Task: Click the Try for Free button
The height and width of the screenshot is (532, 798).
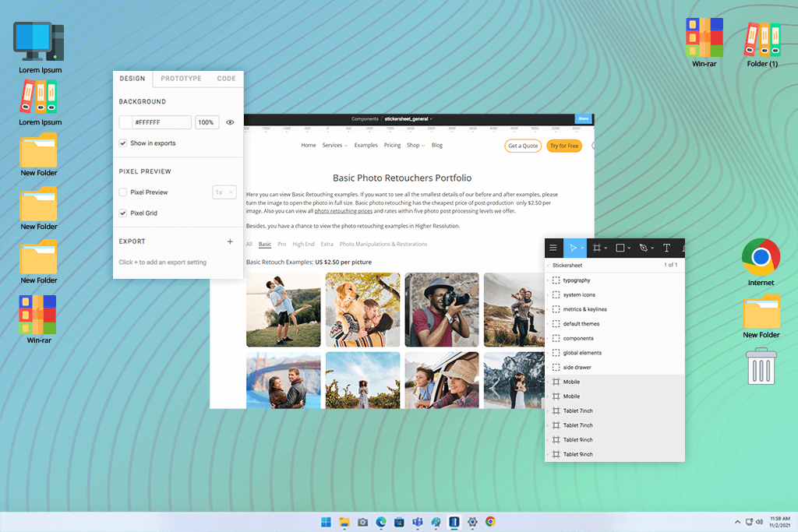Action: (x=564, y=146)
